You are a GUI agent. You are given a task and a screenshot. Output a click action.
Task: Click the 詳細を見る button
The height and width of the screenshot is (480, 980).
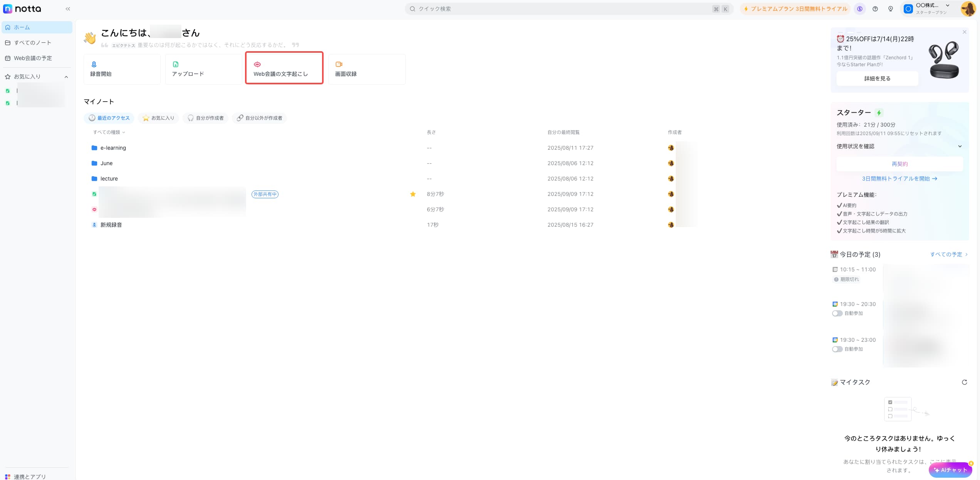point(877,79)
